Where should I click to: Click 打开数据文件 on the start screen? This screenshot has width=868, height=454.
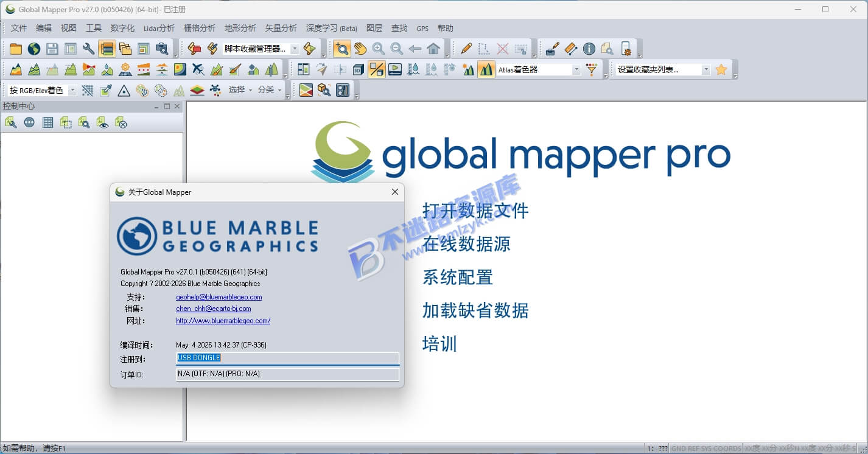tap(475, 211)
